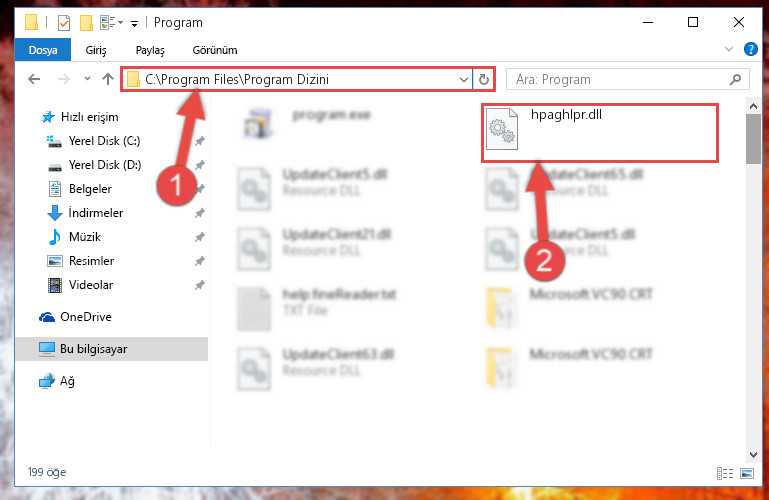Switch to details view layout icon
The width and height of the screenshot is (769, 500).
coord(725,473)
